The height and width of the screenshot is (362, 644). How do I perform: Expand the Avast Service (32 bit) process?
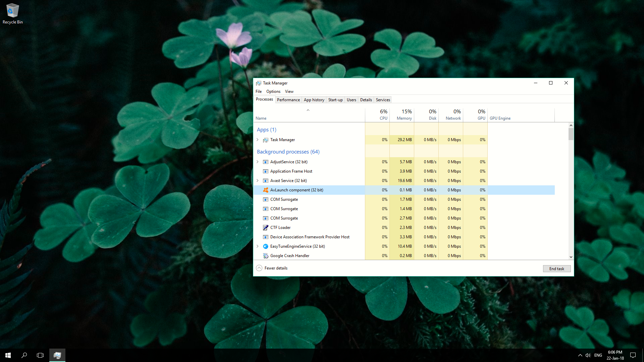tap(258, 181)
